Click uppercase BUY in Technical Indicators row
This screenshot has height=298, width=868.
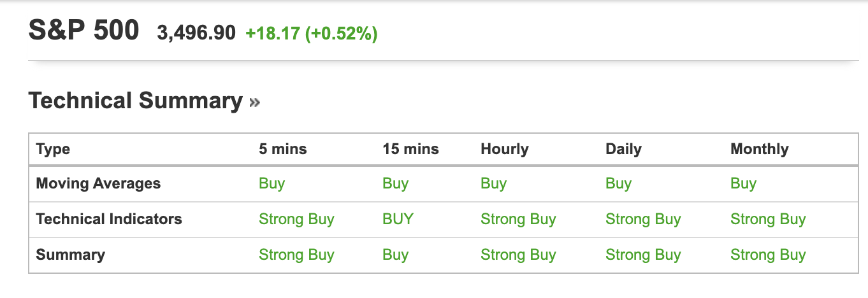click(398, 220)
